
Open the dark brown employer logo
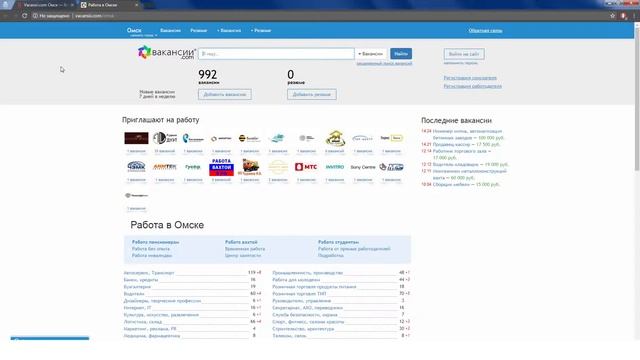point(136,138)
